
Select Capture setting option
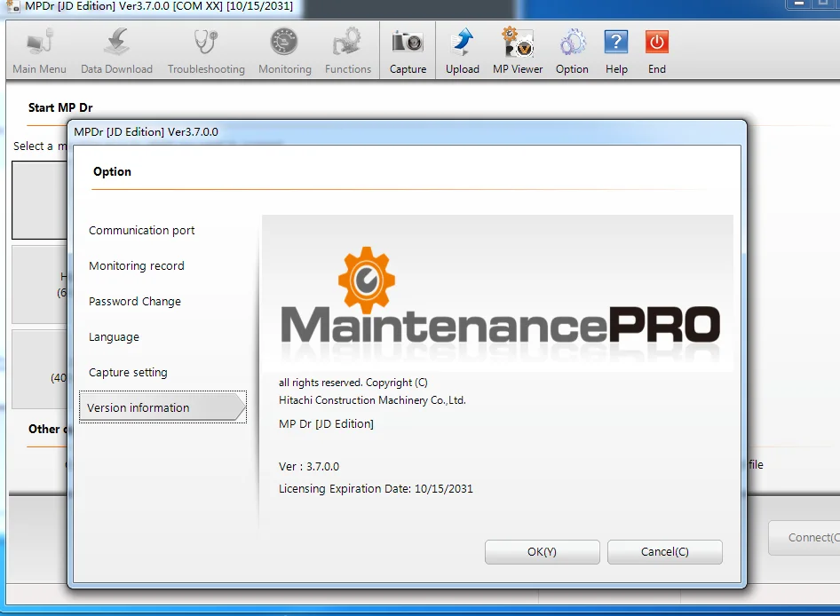pos(128,372)
